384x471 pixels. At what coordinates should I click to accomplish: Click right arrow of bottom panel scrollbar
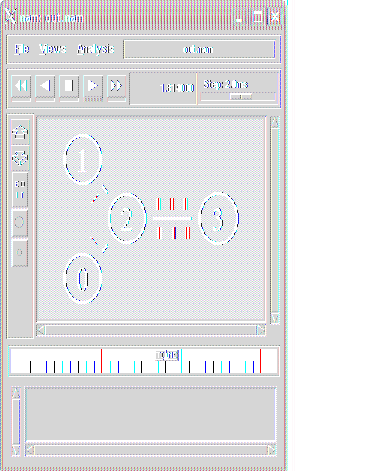[x=272, y=450]
